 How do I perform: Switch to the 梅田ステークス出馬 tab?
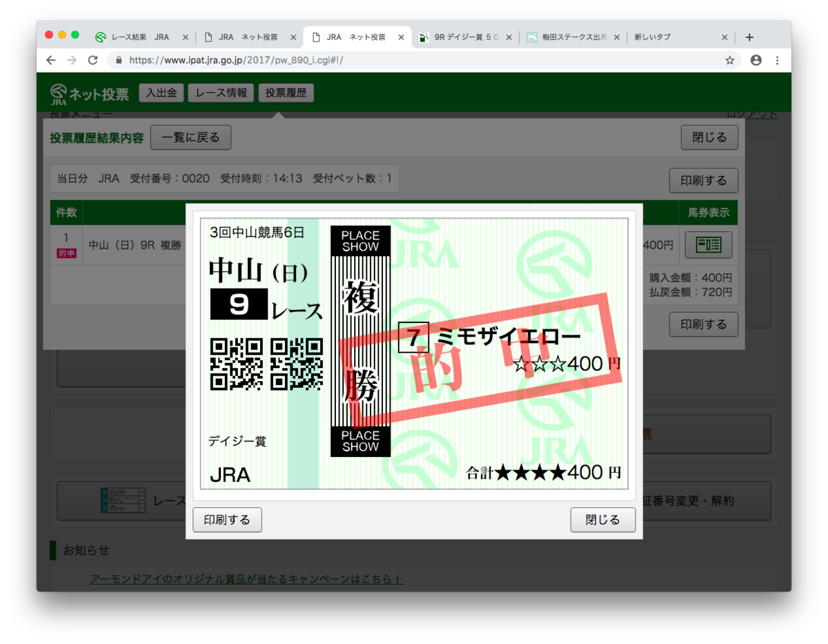[573, 37]
